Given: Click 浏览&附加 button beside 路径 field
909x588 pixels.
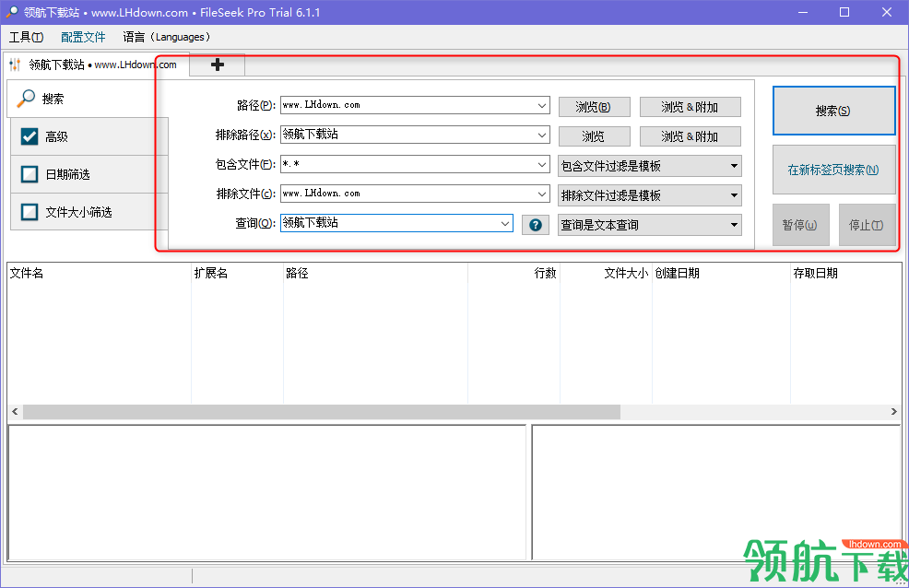Looking at the screenshot, I should 690,107.
